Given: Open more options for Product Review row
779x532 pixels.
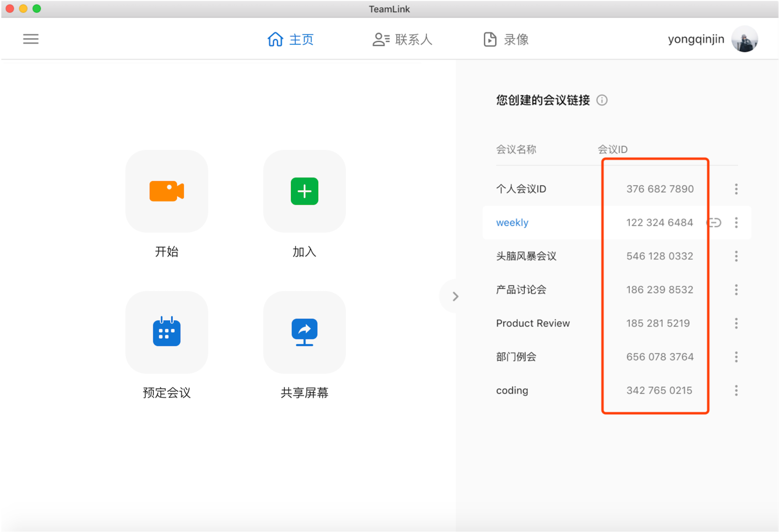Looking at the screenshot, I should [x=736, y=323].
